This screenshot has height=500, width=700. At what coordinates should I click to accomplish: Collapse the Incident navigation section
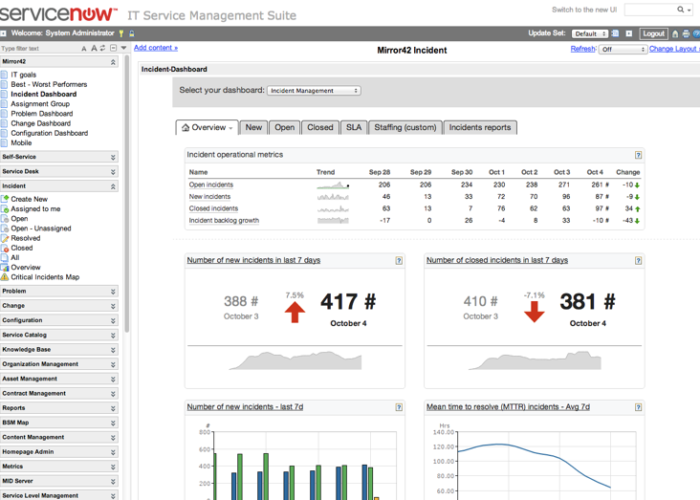[x=113, y=186]
